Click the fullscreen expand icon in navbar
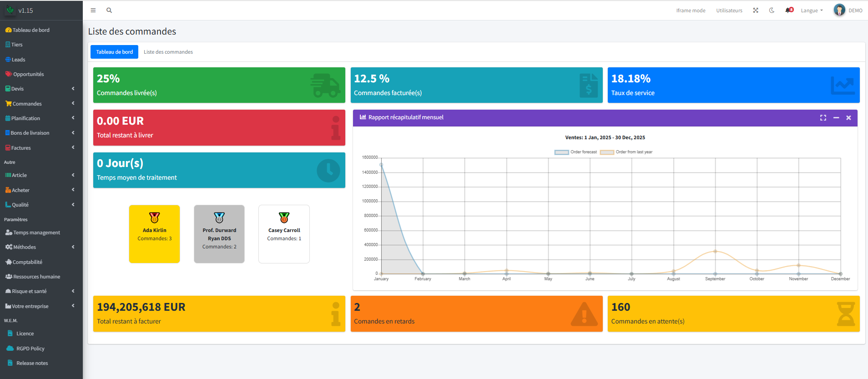The height and width of the screenshot is (379, 868). 756,10
